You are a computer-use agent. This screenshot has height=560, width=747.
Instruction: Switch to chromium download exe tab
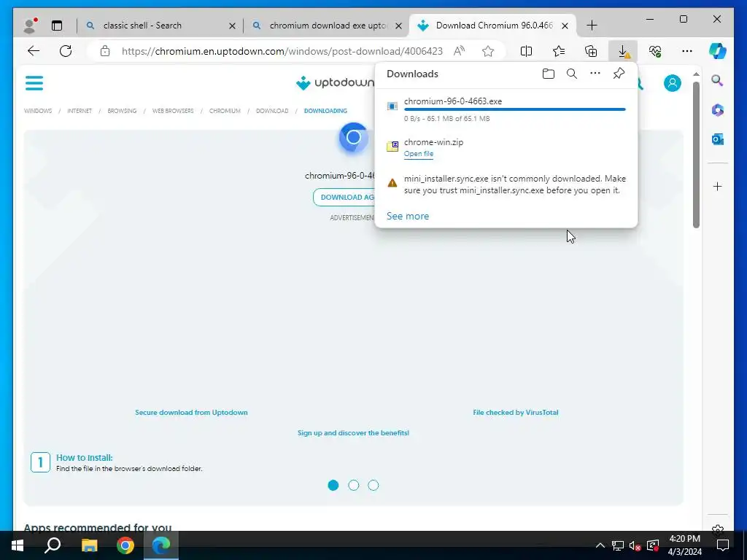tap(328, 26)
